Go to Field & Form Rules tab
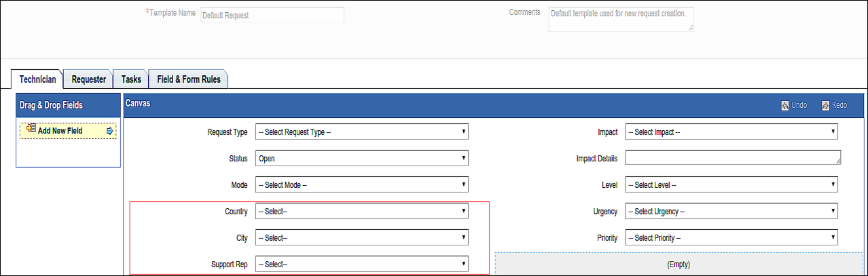The image size is (868, 276). 189,79
